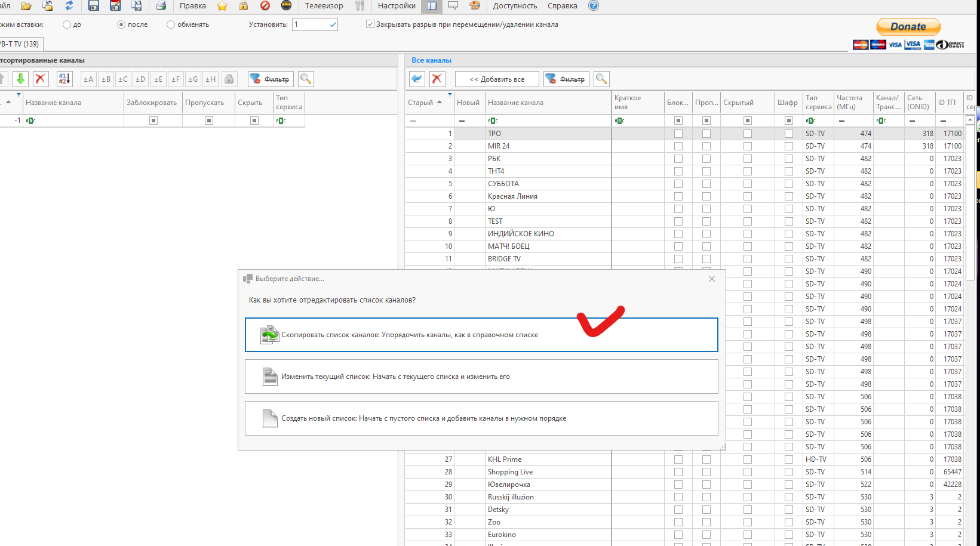Select the "обменять" insert mode radio button
980x546 pixels.
tap(171, 24)
